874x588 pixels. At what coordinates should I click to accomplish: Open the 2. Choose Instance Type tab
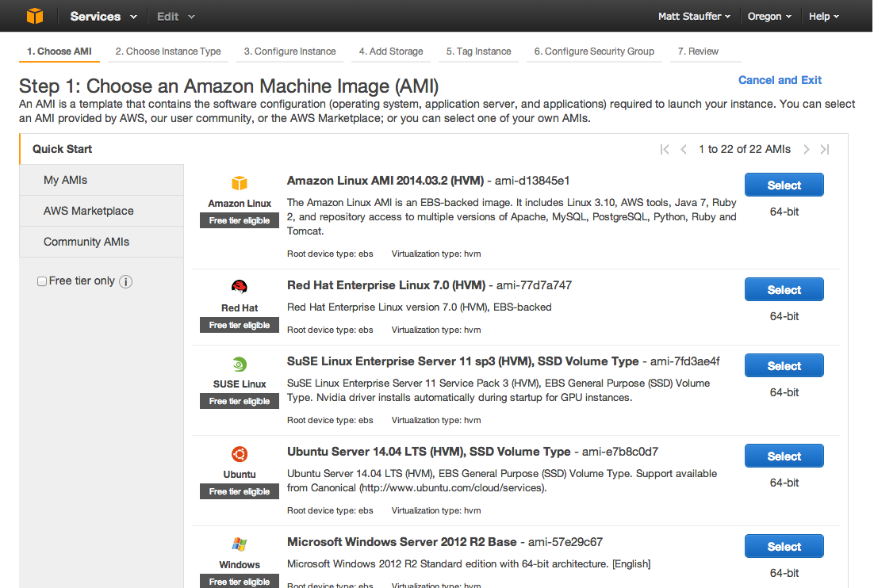(168, 52)
